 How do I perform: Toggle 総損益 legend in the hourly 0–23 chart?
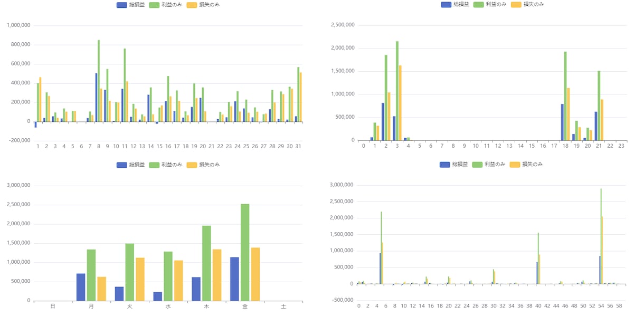(x=454, y=4)
